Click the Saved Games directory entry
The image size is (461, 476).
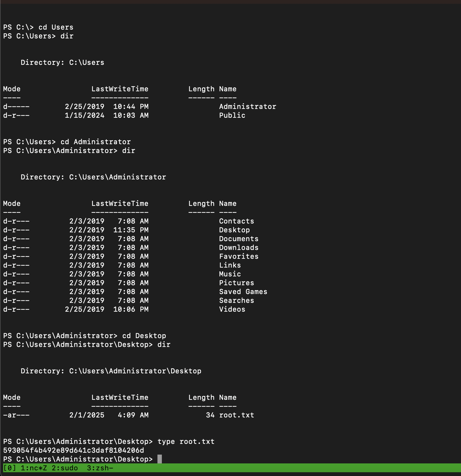click(x=243, y=292)
